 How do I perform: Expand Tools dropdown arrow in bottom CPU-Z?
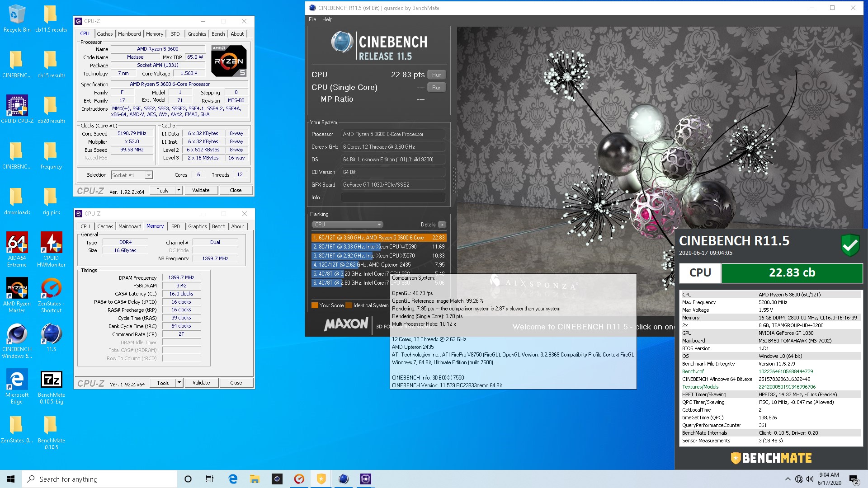(x=179, y=383)
